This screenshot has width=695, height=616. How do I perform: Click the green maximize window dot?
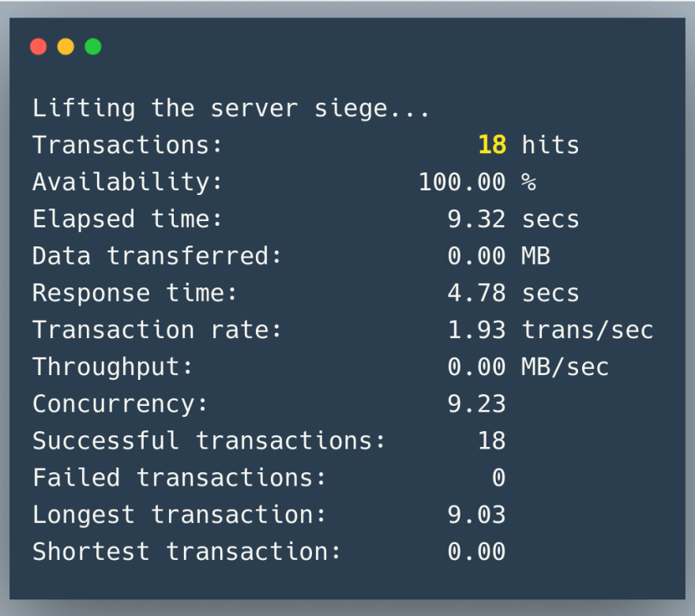[x=93, y=47]
